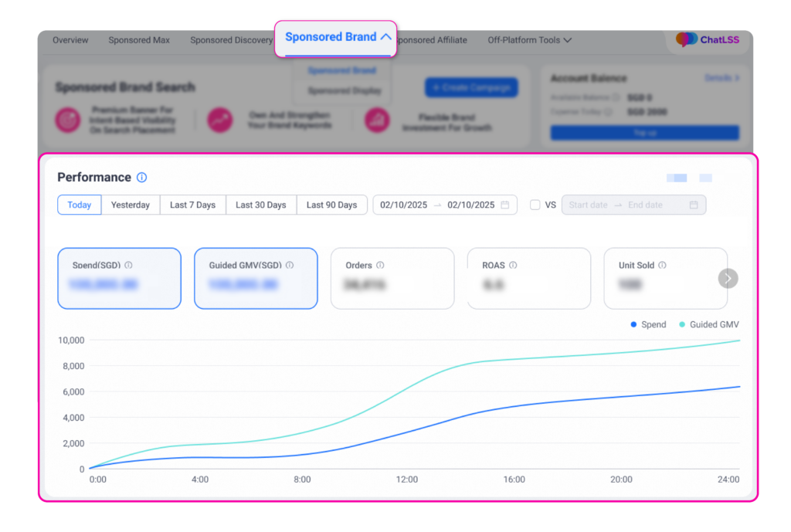This screenshot has height=532, width=791.
Task: Switch to the Sponsored Max tab
Action: click(x=139, y=40)
